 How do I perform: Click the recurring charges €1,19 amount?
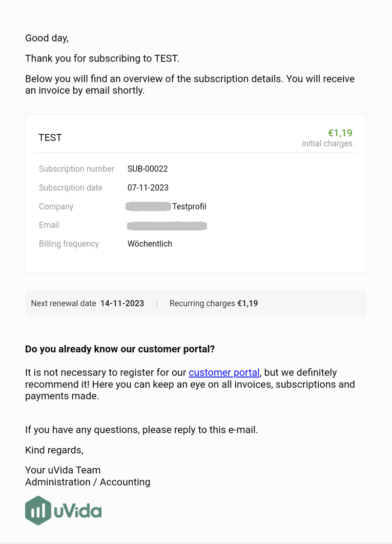pos(247,304)
